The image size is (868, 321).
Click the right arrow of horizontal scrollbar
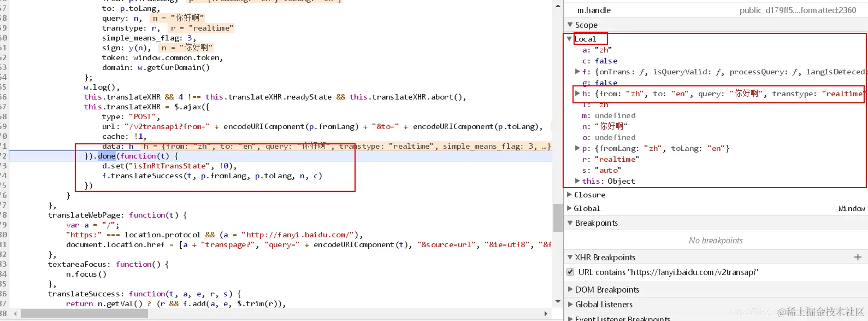tap(546, 314)
